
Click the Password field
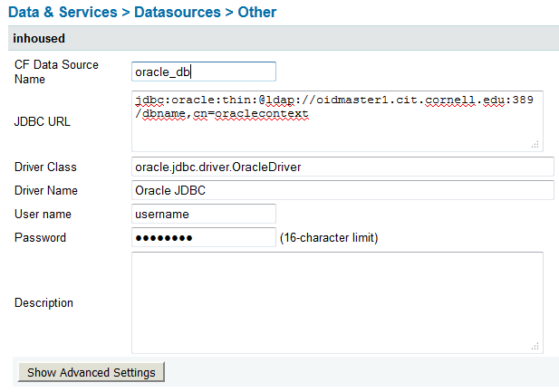click(x=204, y=237)
